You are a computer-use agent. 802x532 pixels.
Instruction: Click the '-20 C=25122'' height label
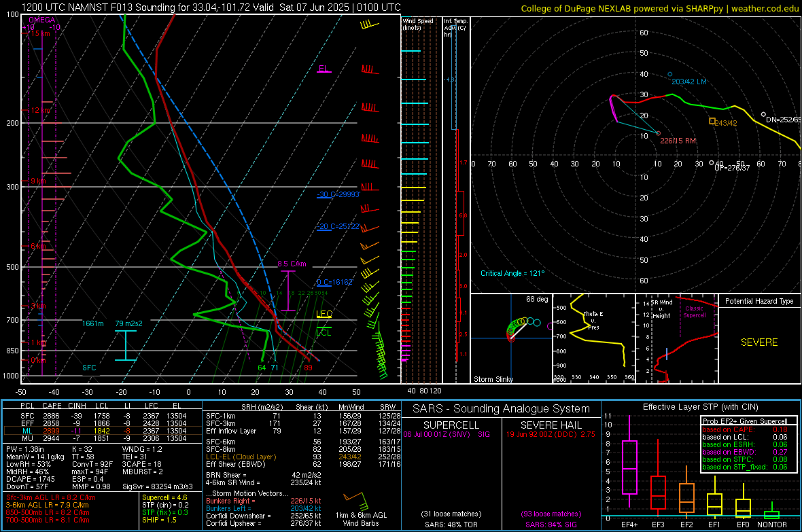point(338,227)
